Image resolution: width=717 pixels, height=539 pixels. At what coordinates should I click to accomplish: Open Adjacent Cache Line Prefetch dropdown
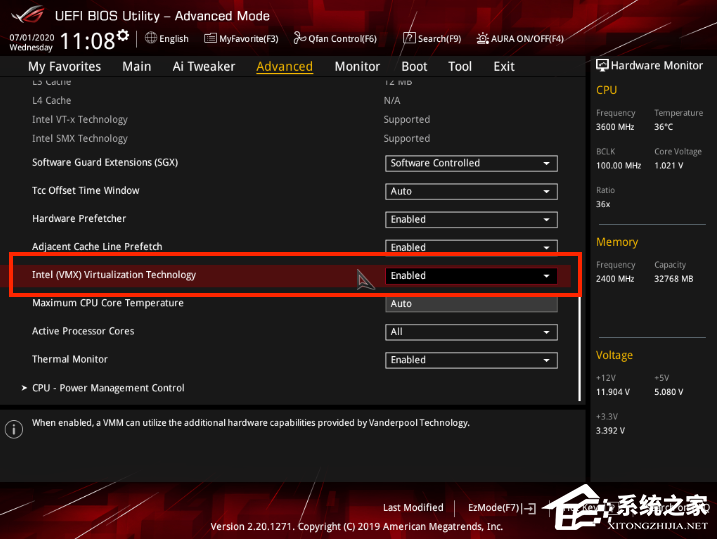(471, 247)
